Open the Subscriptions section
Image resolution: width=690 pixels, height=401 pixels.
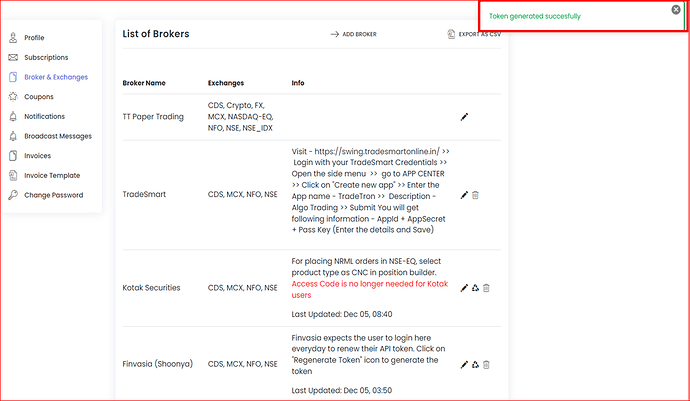coord(46,57)
